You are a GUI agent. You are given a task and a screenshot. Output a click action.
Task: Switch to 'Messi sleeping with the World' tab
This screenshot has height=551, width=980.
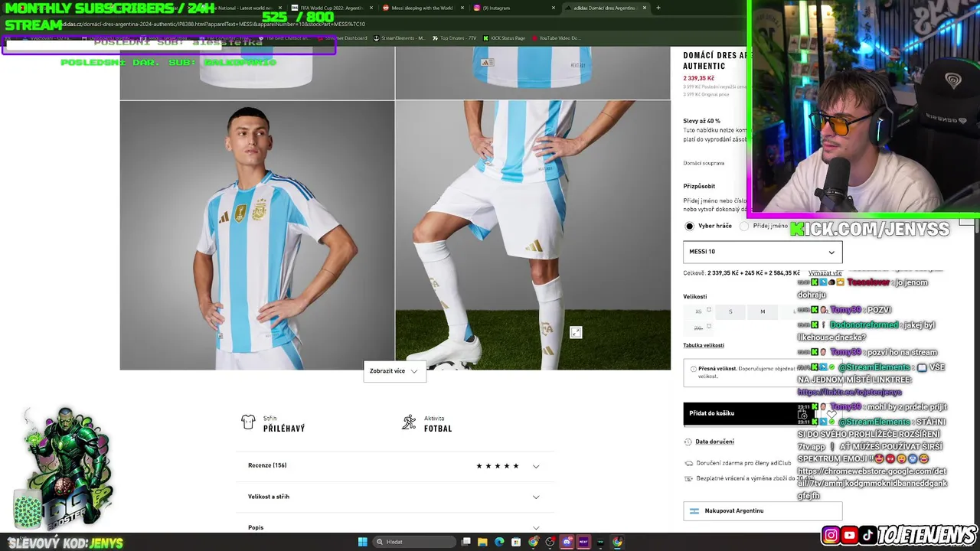pyautogui.click(x=421, y=8)
